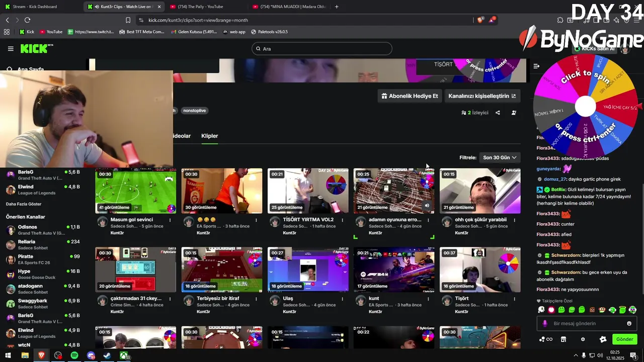Open options menu for Tişört clip
The height and width of the screenshot is (362, 644).
(514, 299)
